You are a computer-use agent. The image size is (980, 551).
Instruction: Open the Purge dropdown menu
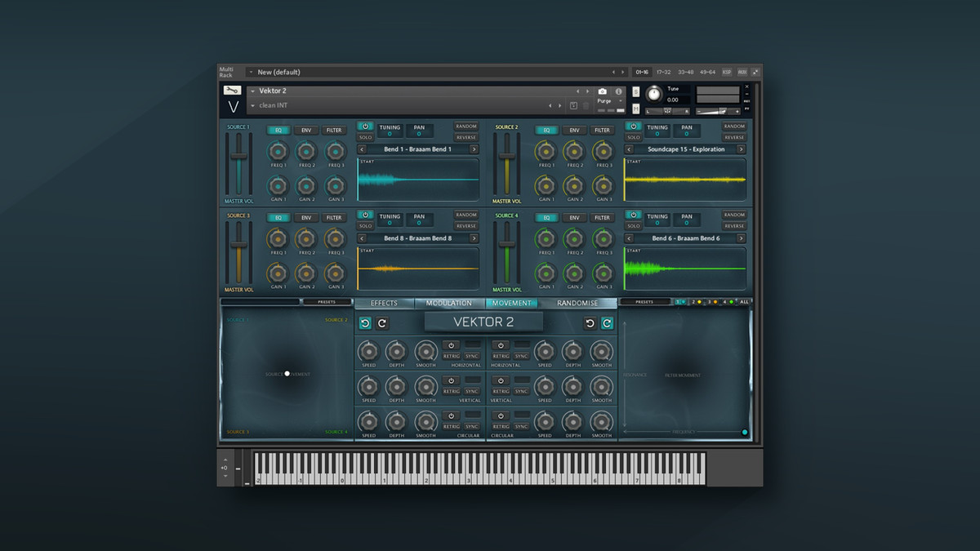621,101
